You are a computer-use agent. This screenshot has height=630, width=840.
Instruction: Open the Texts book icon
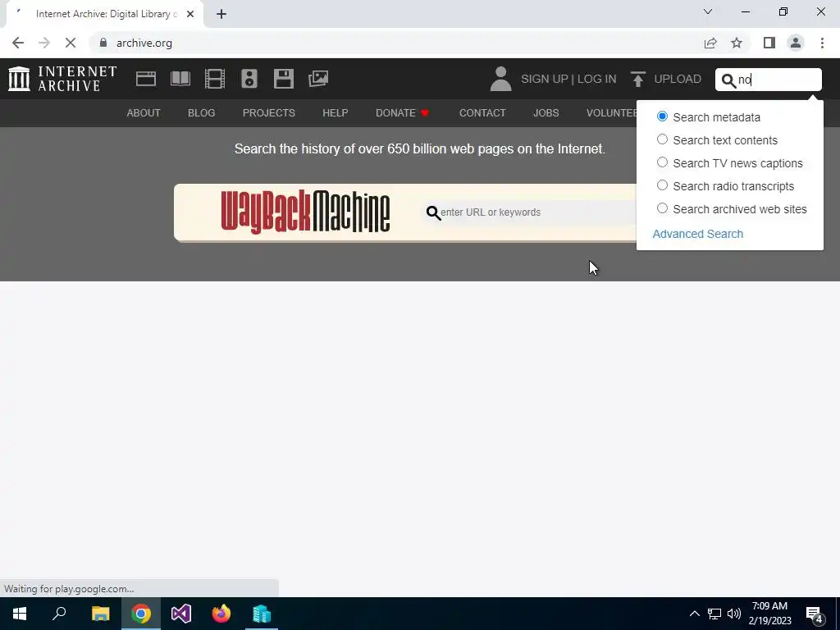coord(180,79)
